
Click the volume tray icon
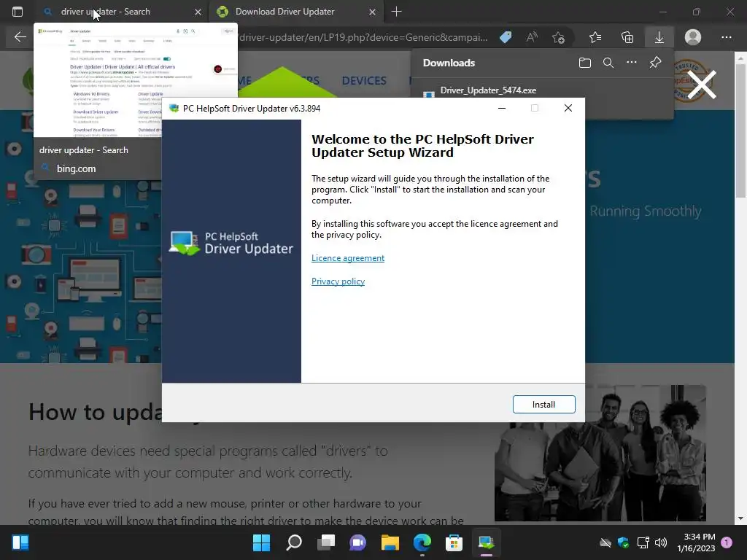661,542
